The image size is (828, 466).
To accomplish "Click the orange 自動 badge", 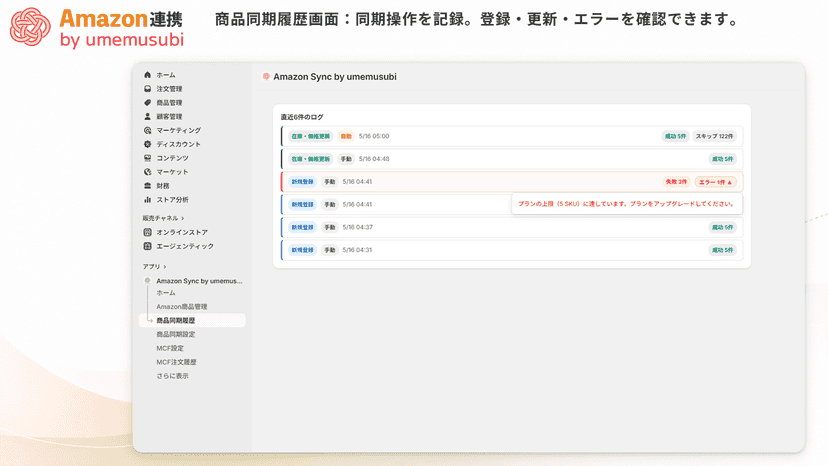I will coord(346,136).
